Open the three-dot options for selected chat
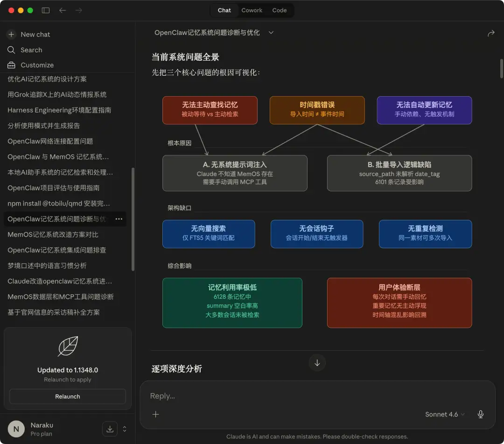This screenshot has width=504, height=444. (119, 219)
